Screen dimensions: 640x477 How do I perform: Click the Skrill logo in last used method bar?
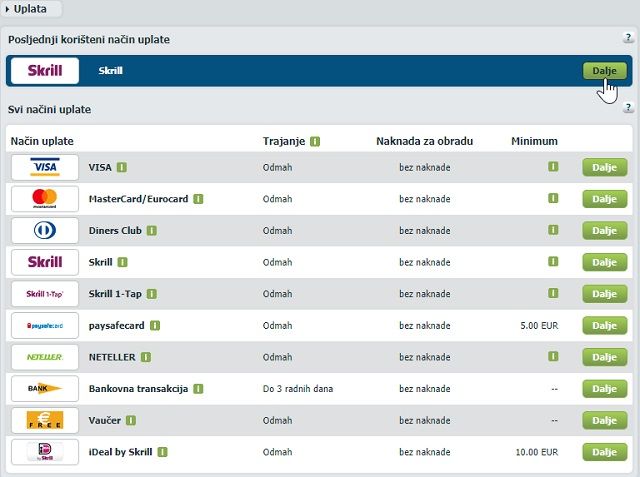point(45,71)
